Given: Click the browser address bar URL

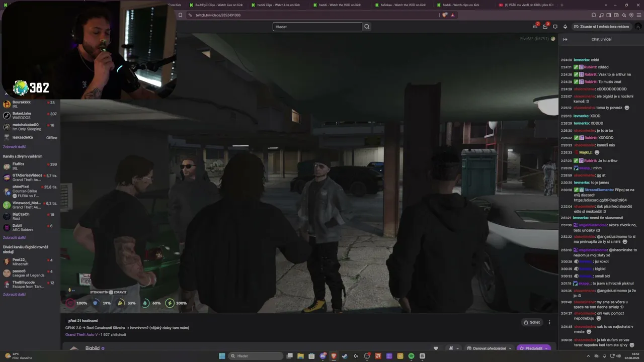Looking at the screenshot, I should click(218, 15).
